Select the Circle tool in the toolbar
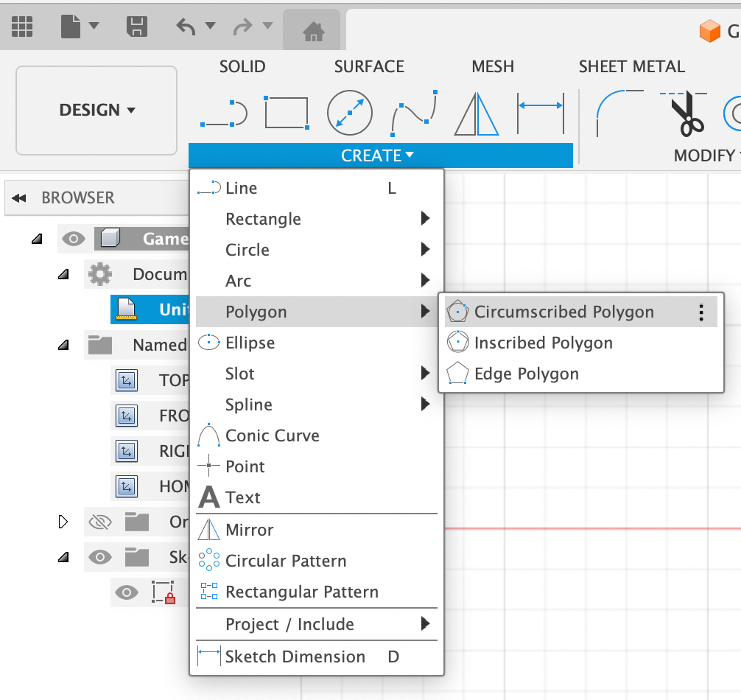 (350, 113)
